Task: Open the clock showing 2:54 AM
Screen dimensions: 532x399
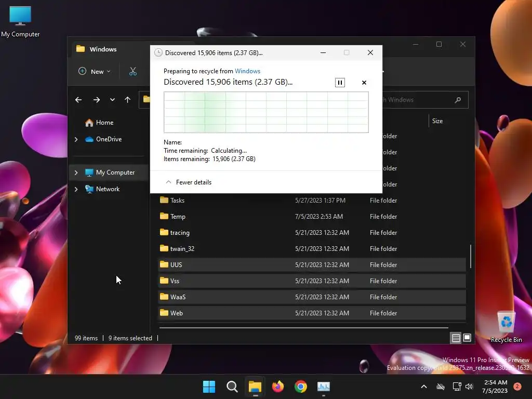Action: pos(495,387)
